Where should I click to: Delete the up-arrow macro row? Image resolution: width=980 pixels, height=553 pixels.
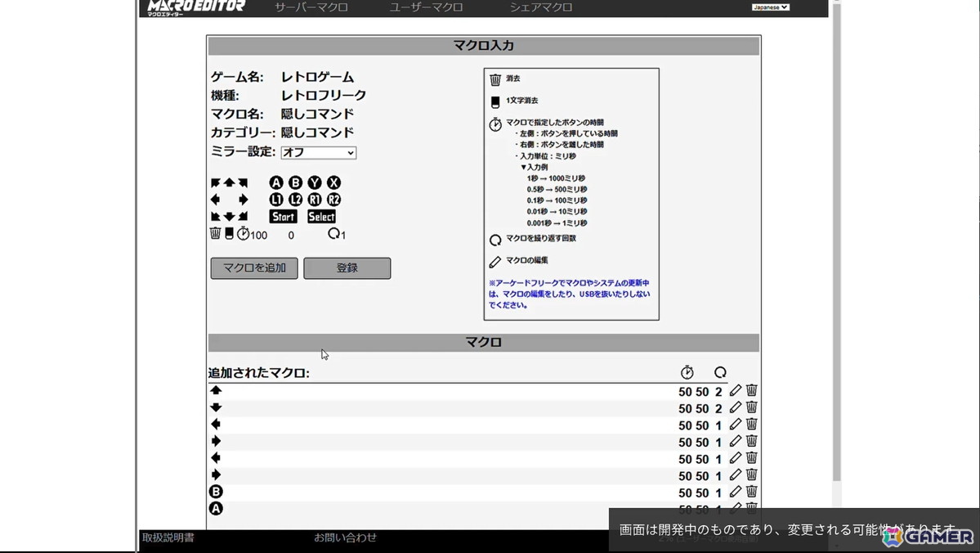[x=751, y=390]
